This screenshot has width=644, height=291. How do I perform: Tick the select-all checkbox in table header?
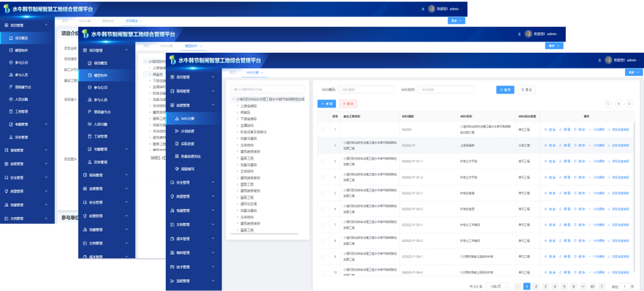(x=323, y=116)
